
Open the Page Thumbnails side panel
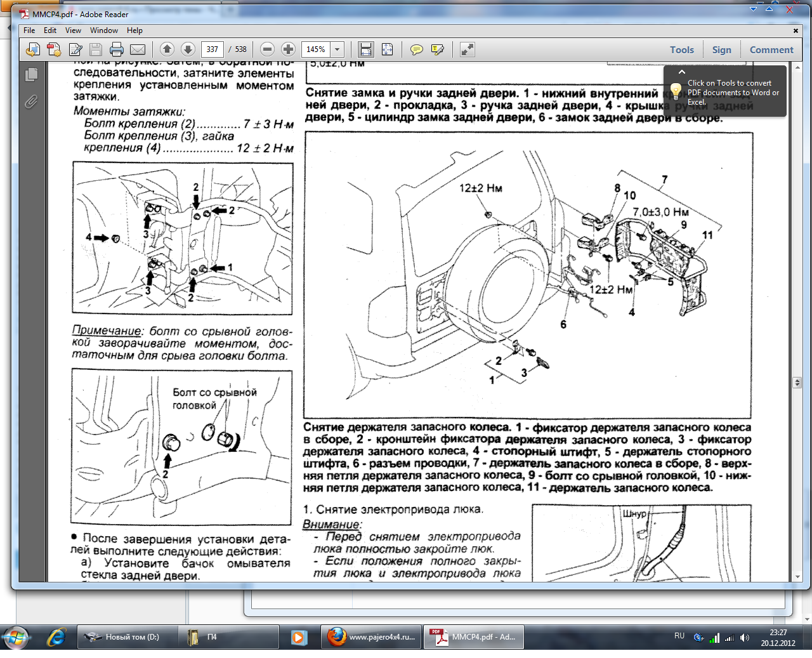31,75
